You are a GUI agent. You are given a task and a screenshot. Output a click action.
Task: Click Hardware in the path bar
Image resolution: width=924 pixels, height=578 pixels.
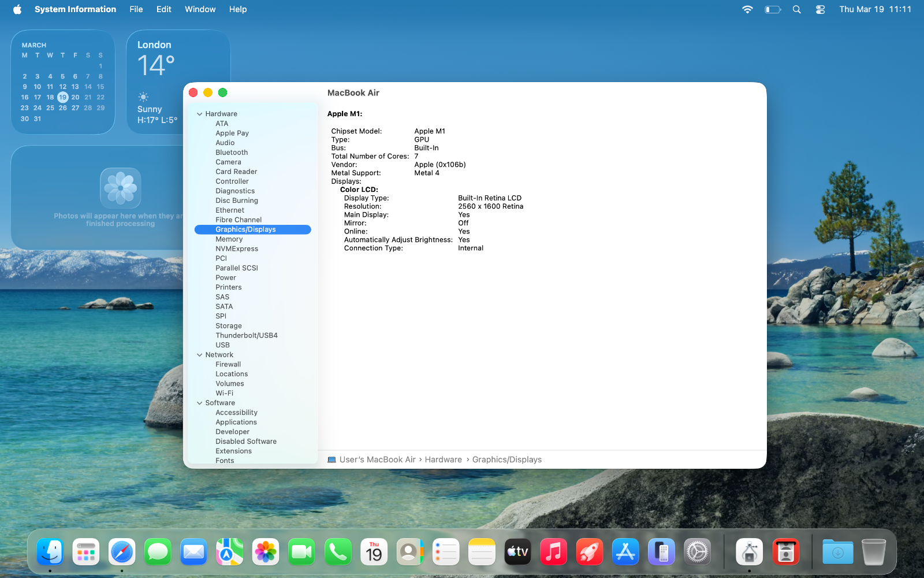tap(443, 460)
